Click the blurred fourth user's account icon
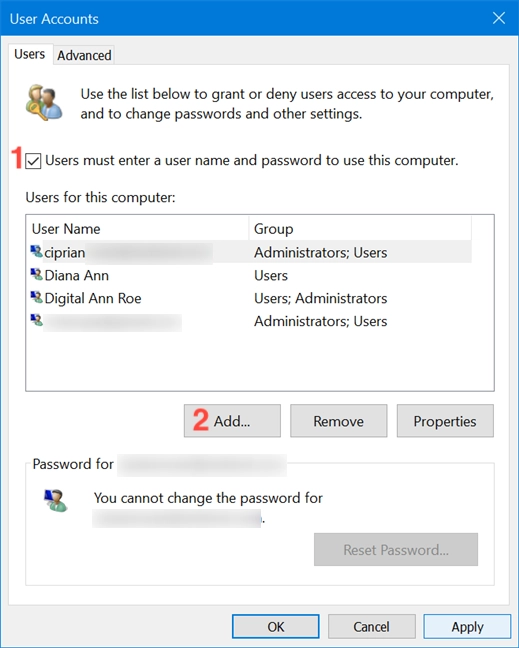The width and height of the screenshot is (519, 648). 36,320
